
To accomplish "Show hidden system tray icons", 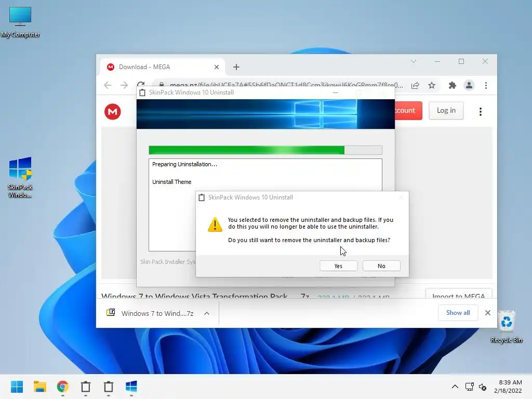I will (x=455, y=387).
